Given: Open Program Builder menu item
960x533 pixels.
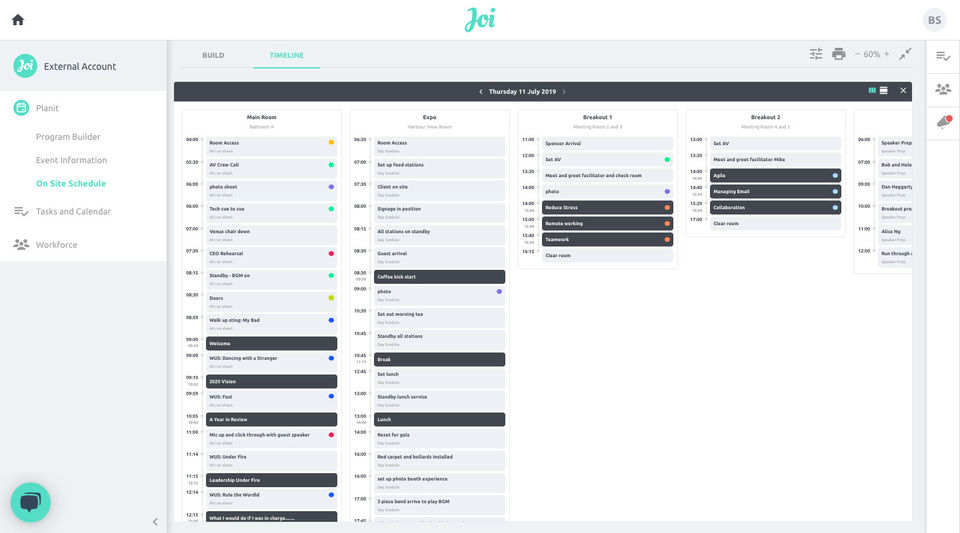Looking at the screenshot, I should pyautogui.click(x=68, y=137).
